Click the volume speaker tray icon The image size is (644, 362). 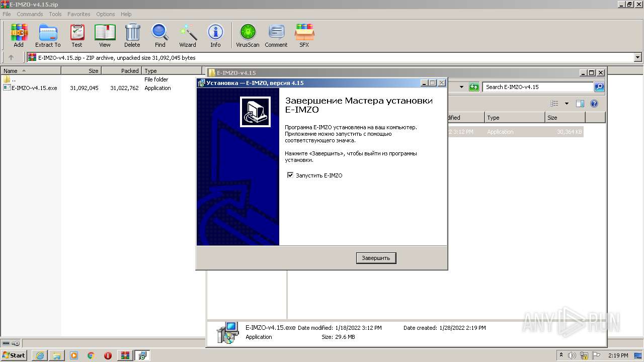(x=572, y=355)
